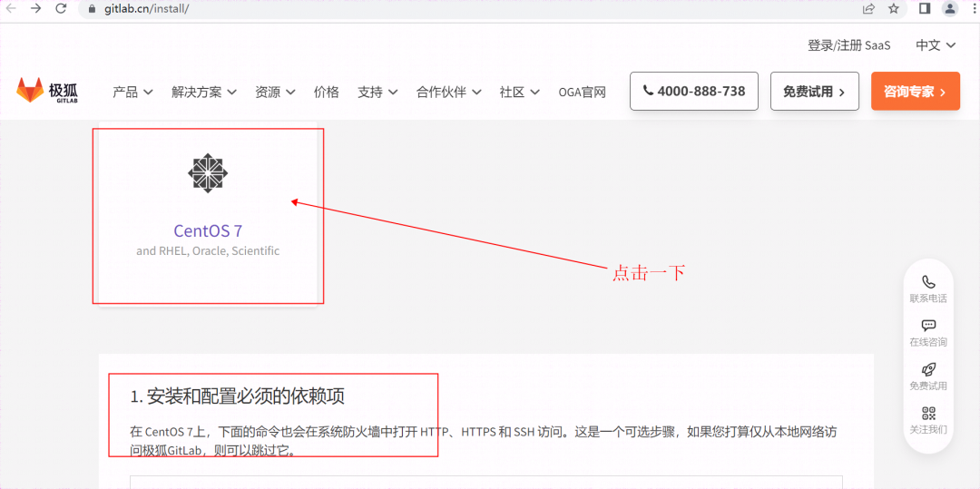This screenshot has height=489, width=980.
Task: Click the browser forward arrow
Action: coord(36,9)
